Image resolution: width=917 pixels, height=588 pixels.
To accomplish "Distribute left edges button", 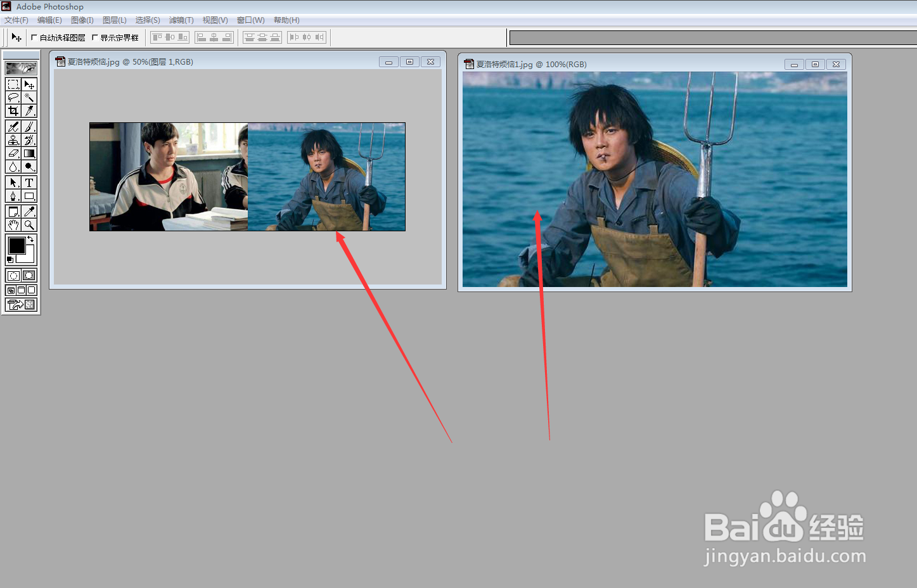I will point(294,37).
